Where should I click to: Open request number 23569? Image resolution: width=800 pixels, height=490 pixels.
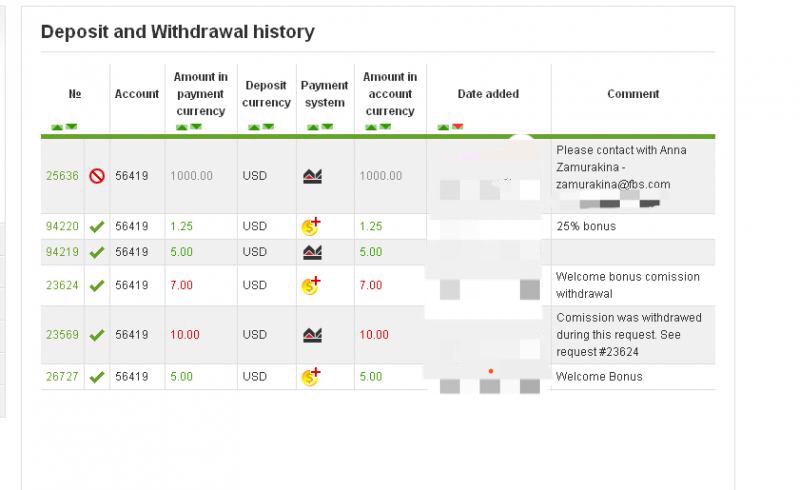(62, 335)
